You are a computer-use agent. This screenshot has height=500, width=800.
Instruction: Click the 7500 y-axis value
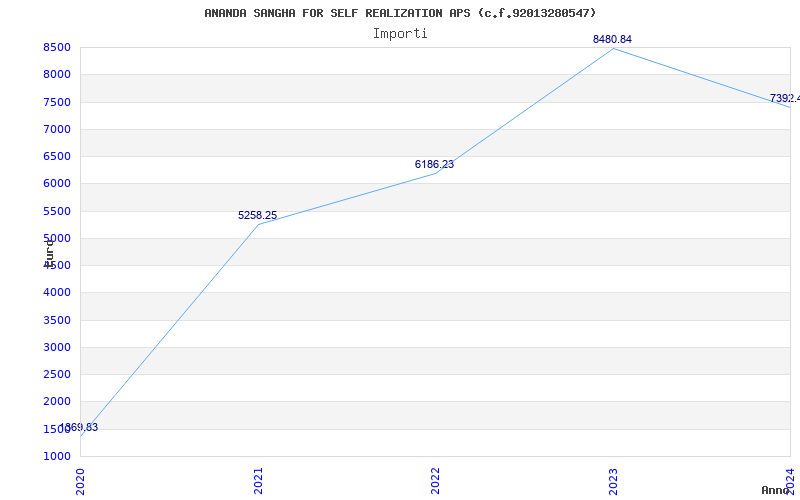click(x=57, y=102)
